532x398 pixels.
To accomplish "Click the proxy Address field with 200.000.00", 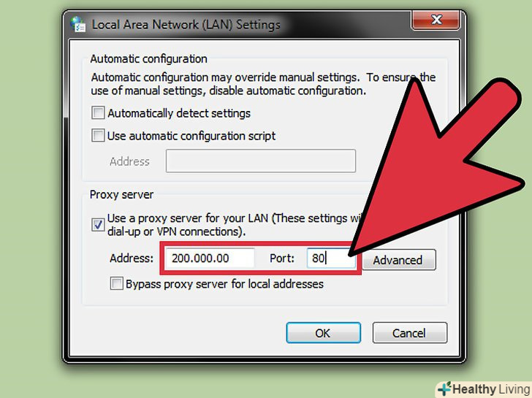I will click(210, 259).
